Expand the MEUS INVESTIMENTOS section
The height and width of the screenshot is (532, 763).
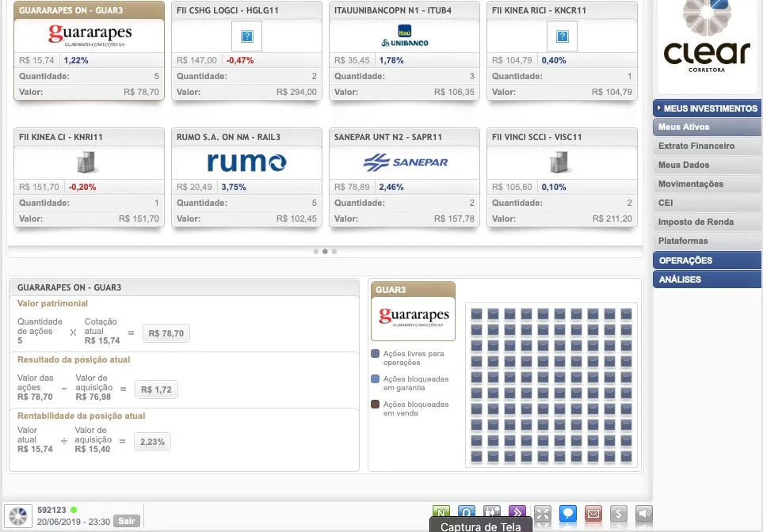(708, 108)
